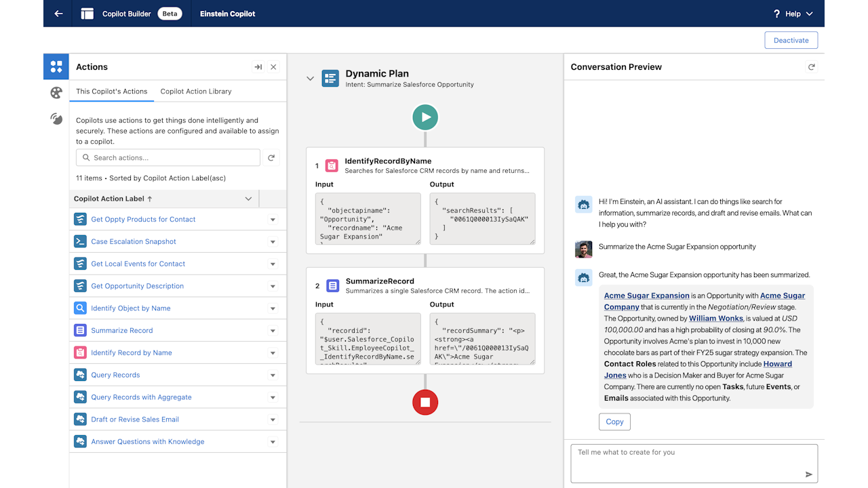
Task: Expand the Help menu
Action: point(810,14)
